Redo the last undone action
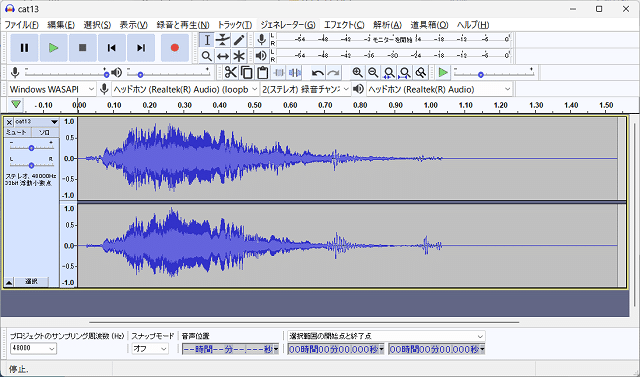640x377 pixels. pos(333,73)
